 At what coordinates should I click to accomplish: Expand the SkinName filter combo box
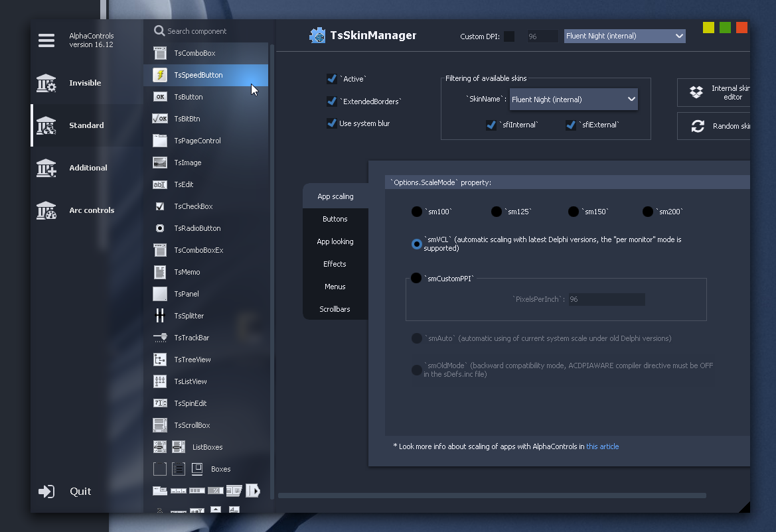574,100
